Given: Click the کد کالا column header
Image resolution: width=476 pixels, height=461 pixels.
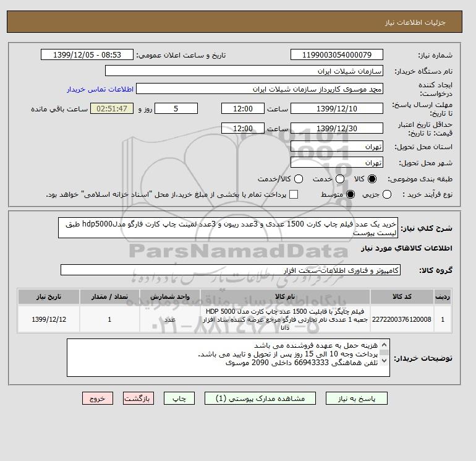Looking at the screenshot, I should [x=402, y=296].
